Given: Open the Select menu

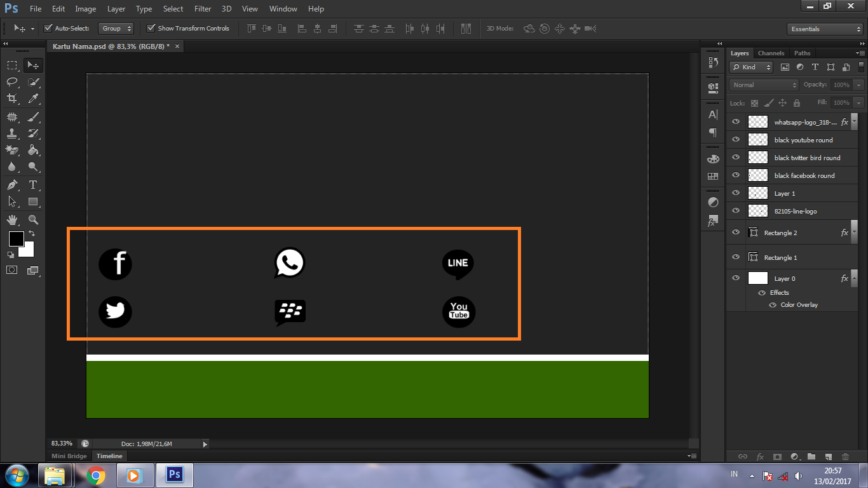Looking at the screenshot, I should point(173,9).
